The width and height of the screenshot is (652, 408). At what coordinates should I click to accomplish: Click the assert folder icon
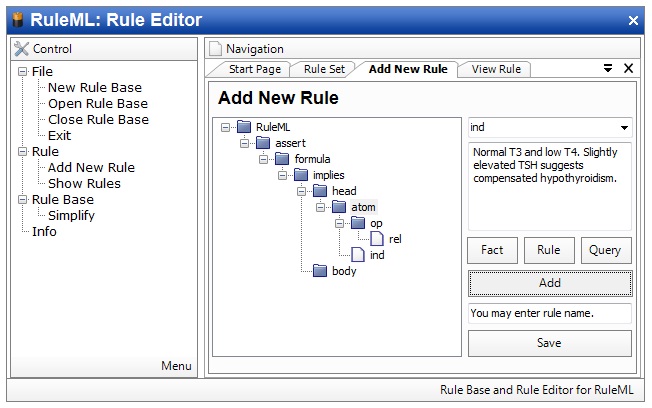(x=263, y=143)
